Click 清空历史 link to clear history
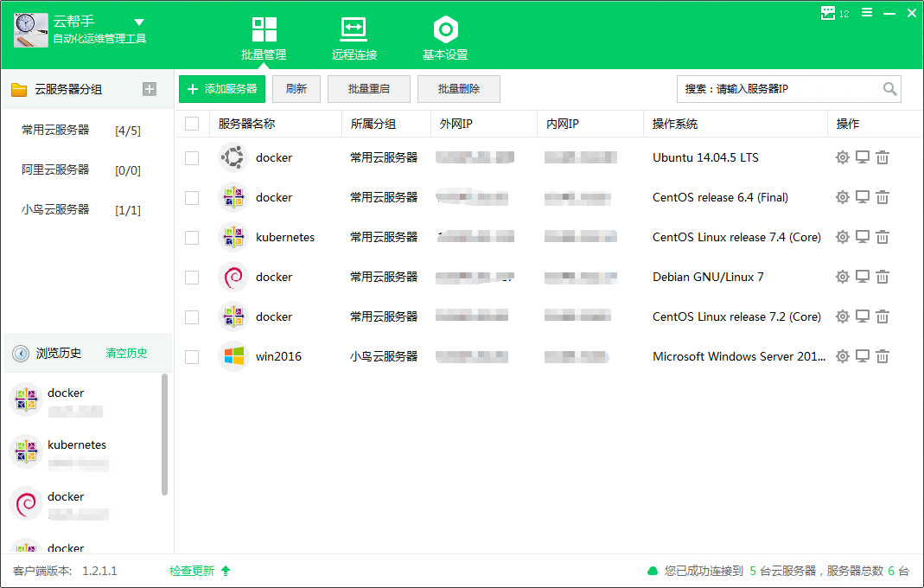Screen dimensions: 924x588 [x=126, y=353]
